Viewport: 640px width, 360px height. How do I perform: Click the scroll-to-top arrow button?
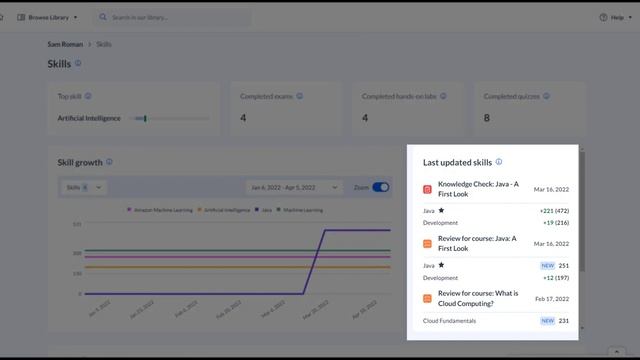(617, 351)
